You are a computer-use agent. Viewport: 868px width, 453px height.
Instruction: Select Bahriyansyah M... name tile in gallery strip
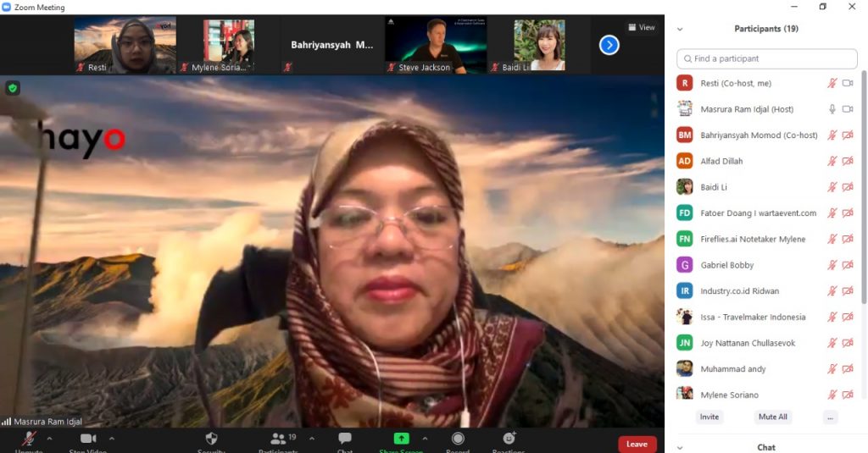click(x=332, y=46)
